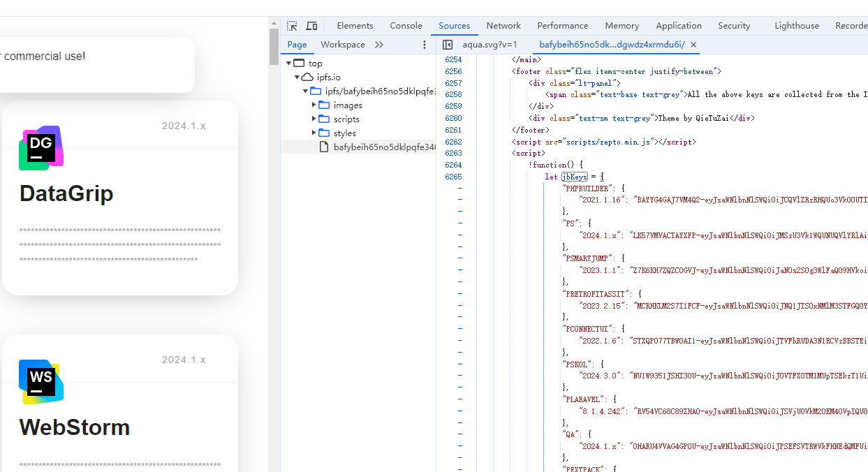868x472 pixels.
Task: Set breakpoint on line 6264
Action: 453,165
